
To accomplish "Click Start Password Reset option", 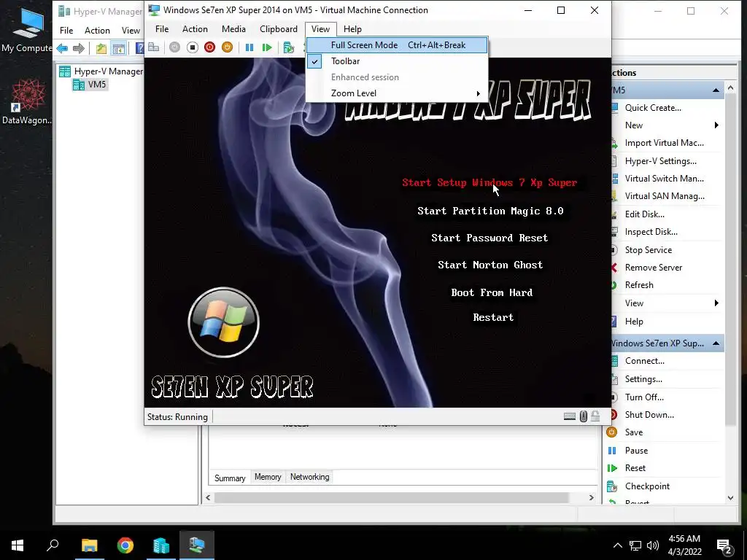I will 489,238.
